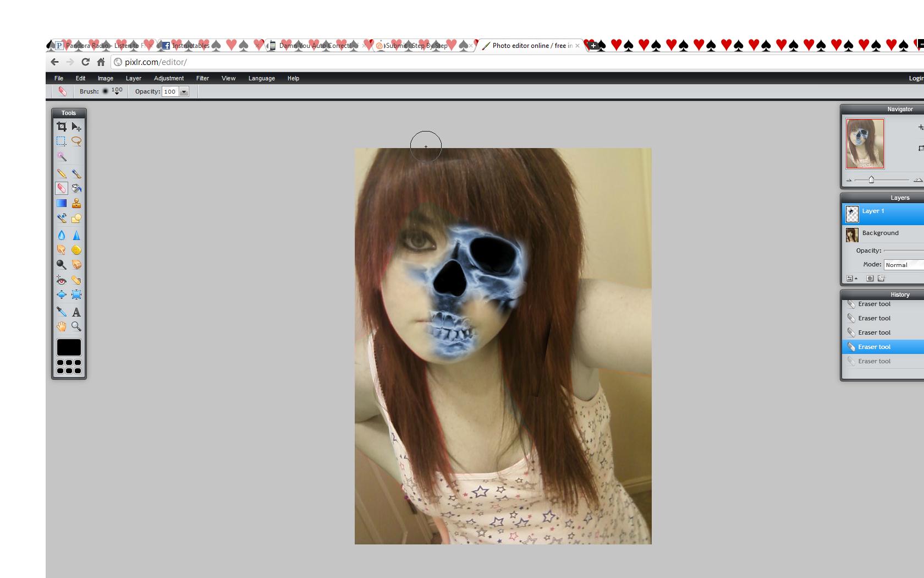
Task: Open layer styles button
Action: point(881,279)
